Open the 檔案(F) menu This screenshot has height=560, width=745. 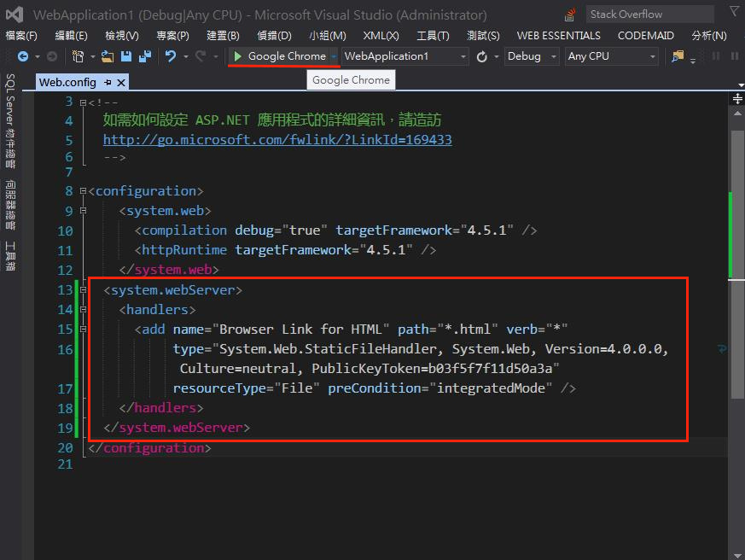click(21, 36)
